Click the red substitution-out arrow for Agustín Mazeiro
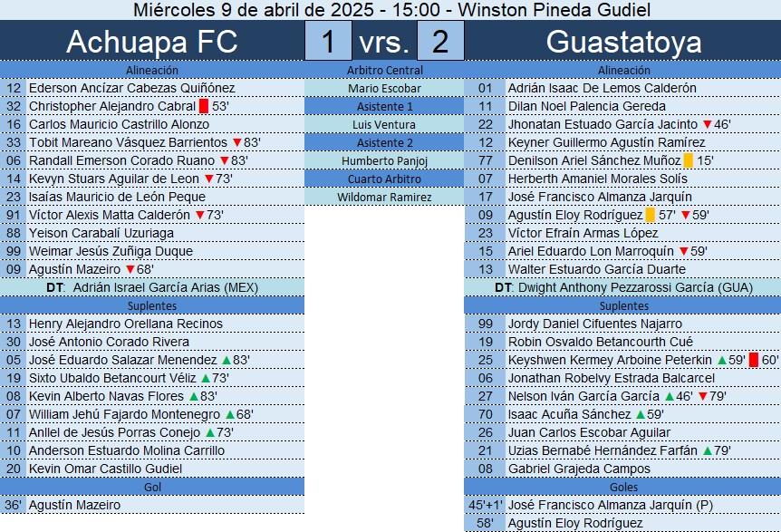Screen dimensions: 781x532 click(x=130, y=269)
